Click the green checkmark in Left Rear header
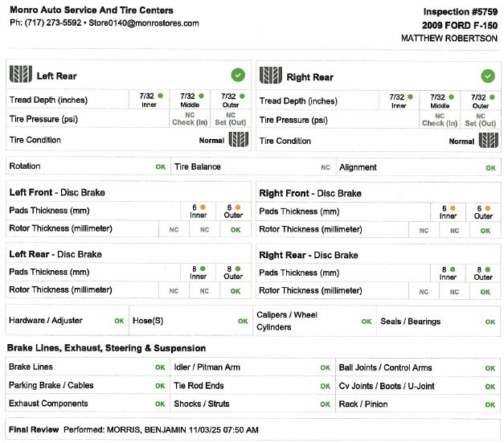The height and width of the screenshot is (443, 504). [238, 75]
